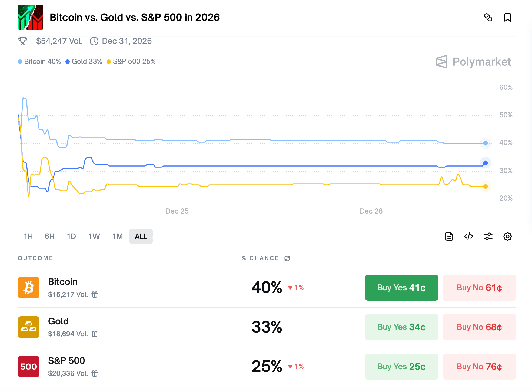Click the Gold 33% legend dot
This screenshot has height=392, width=532.
click(x=68, y=62)
